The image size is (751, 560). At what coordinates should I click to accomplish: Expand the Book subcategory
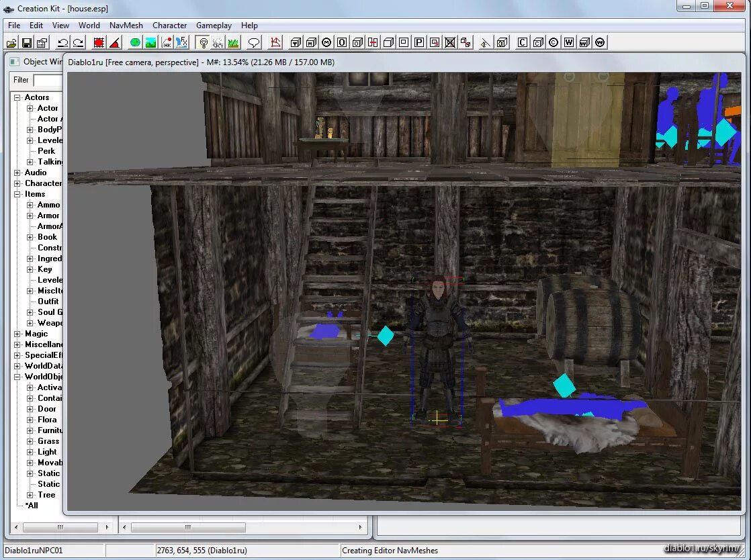(30, 238)
